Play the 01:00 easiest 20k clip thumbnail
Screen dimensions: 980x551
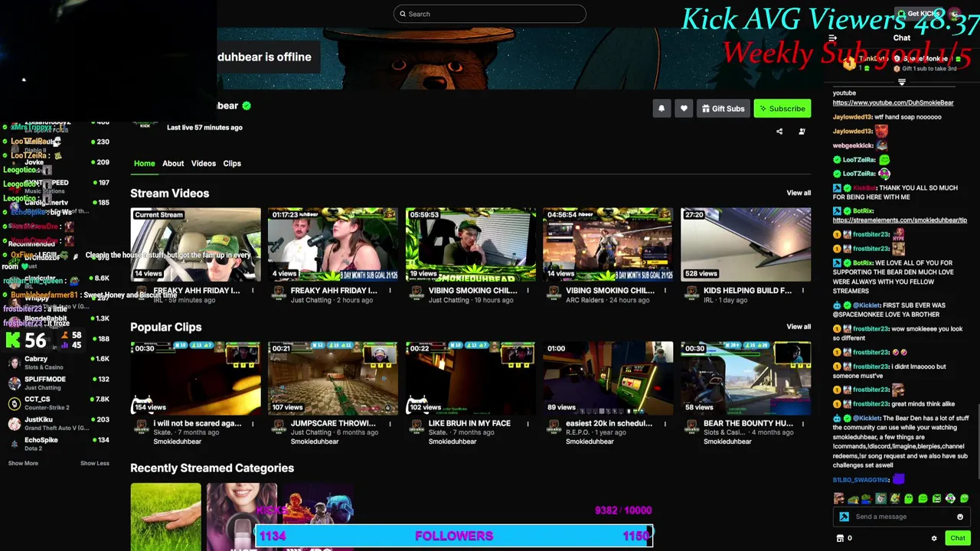(x=608, y=378)
